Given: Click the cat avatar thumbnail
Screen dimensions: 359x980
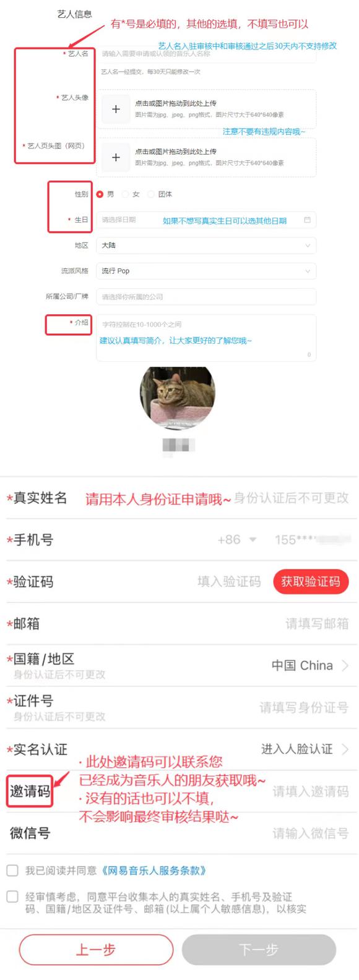Looking at the screenshot, I should (177, 398).
